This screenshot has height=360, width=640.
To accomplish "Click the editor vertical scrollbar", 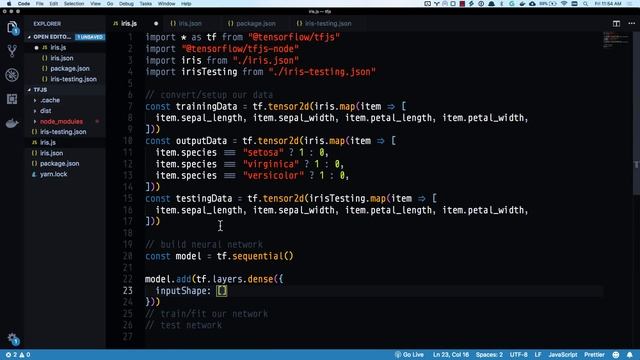I will point(636,114).
